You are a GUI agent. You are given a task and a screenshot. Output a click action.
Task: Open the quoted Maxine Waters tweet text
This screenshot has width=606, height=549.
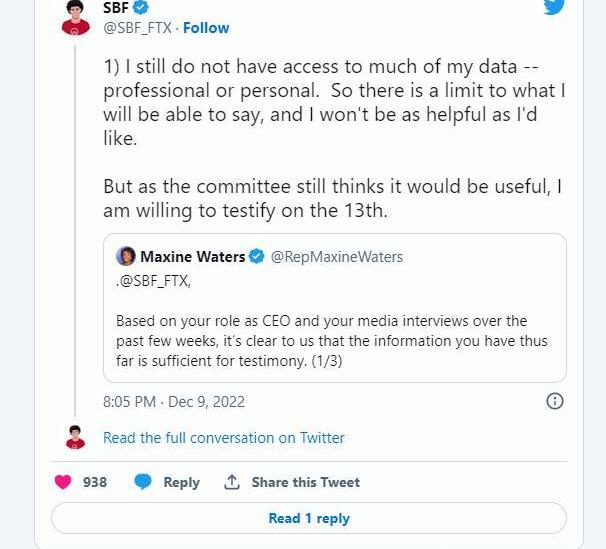tap(331, 340)
